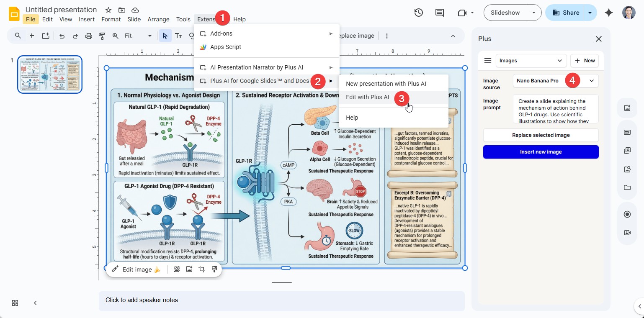This screenshot has height=318, width=644.
Task: Star the Untitled presentation
Action: tap(108, 10)
